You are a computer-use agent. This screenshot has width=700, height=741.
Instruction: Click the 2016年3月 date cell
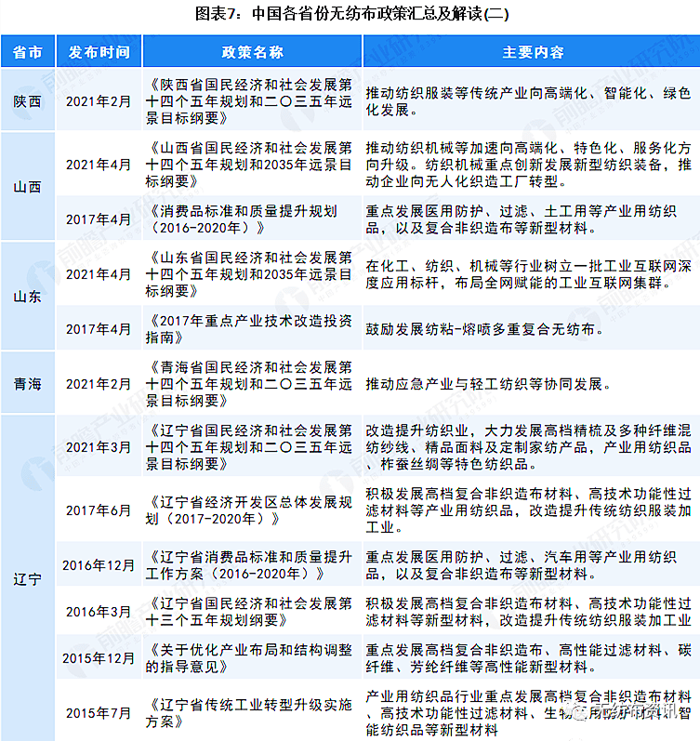(x=99, y=612)
